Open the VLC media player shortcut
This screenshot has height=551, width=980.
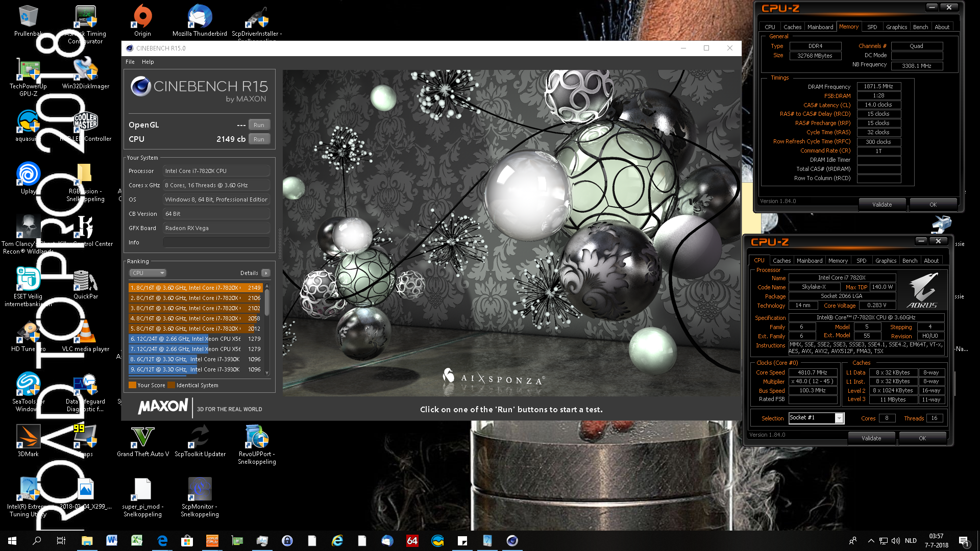click(85, 336)
